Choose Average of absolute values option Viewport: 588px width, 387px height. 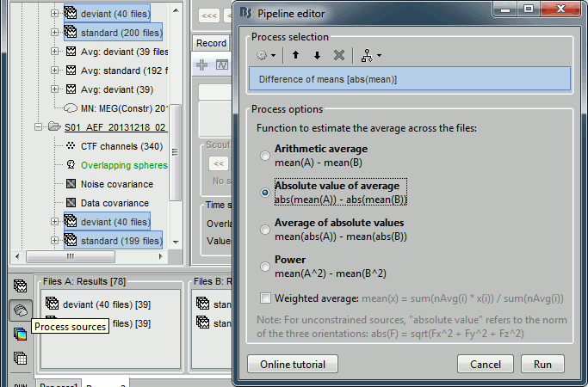click(x=265, y=230)
